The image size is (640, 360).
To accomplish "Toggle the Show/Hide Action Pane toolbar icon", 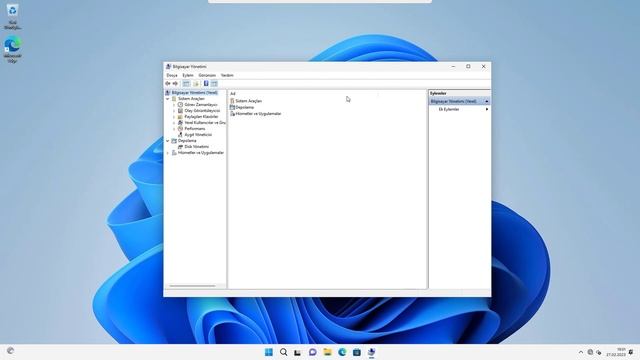I will (x=214, y=84).
